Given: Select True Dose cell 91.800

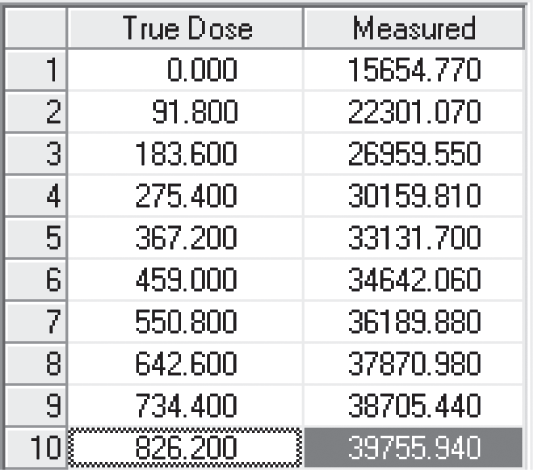Looking at the screenshot, I should pyautogui.click(x=185, y=112).
